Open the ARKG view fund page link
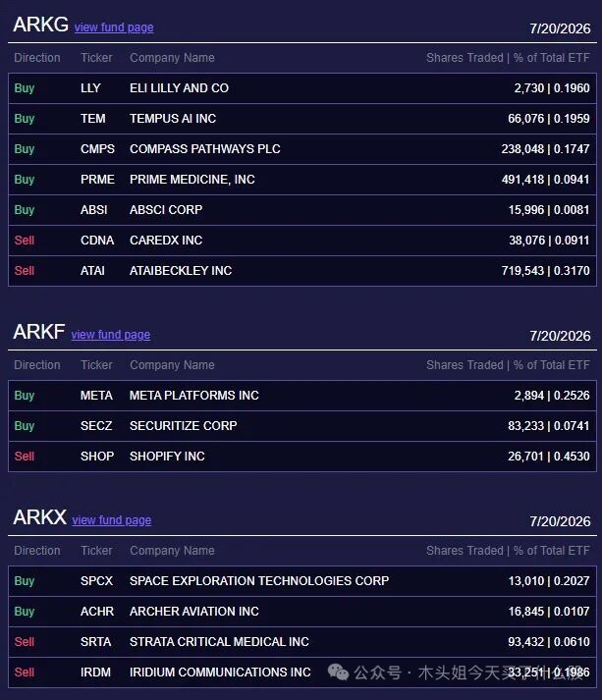 (114, 27)
